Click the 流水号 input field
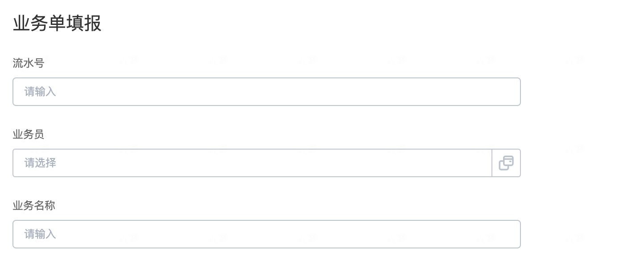 (x=266, y=92)
